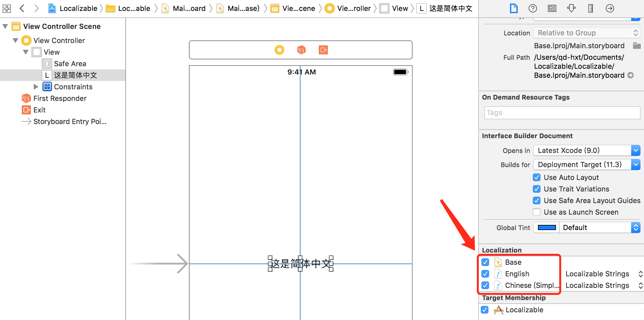Open the Identity inspector

[x=552, y=8]
